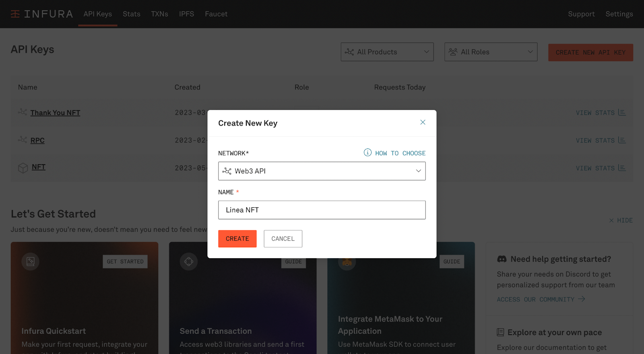Click the Need help getting started heading
The width and height of the screenshot is (644, 354).
pos(561,259)
